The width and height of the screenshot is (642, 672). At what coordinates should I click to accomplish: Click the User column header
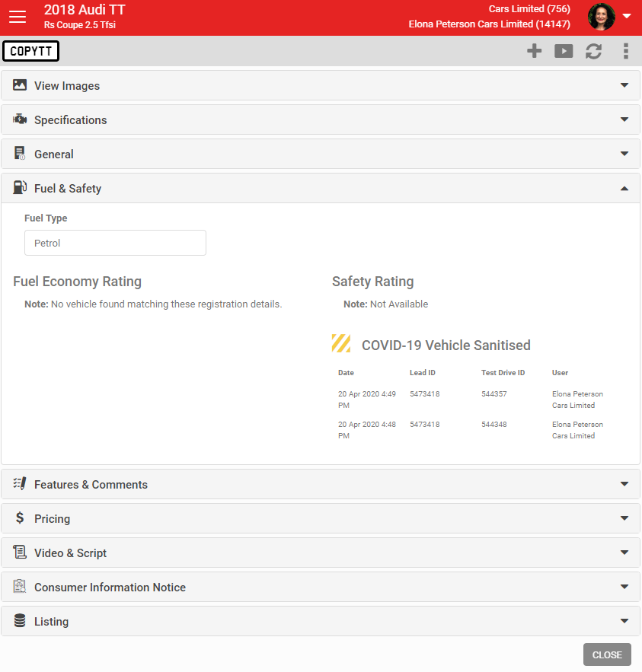pyautogui.click(x=560, y=372)
